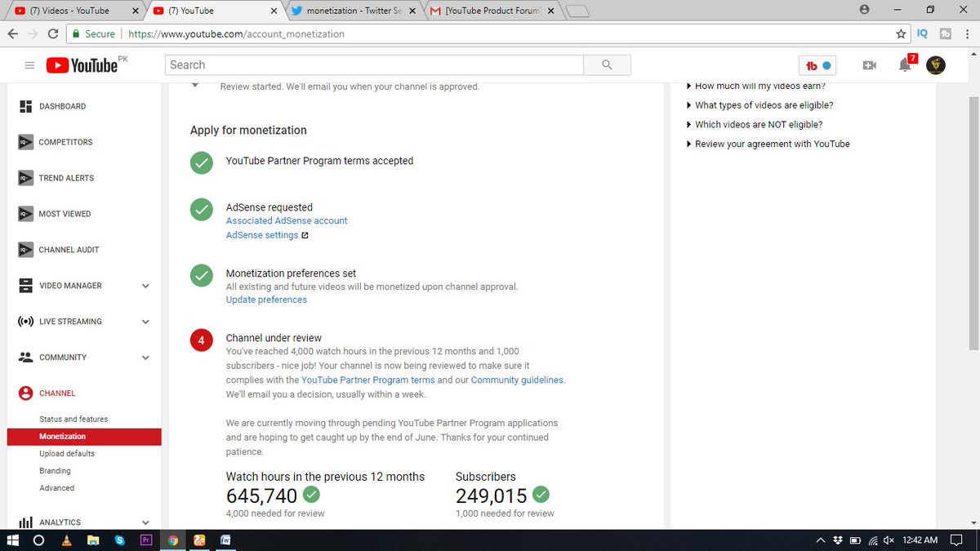Open File Explorer from the taskbar
980x551 pixels.
(93, 540)
